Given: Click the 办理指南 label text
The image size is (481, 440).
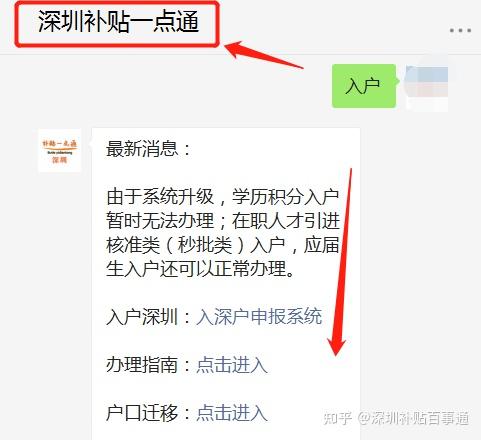Looking at the screenshot, I should [x=142, y=365].
